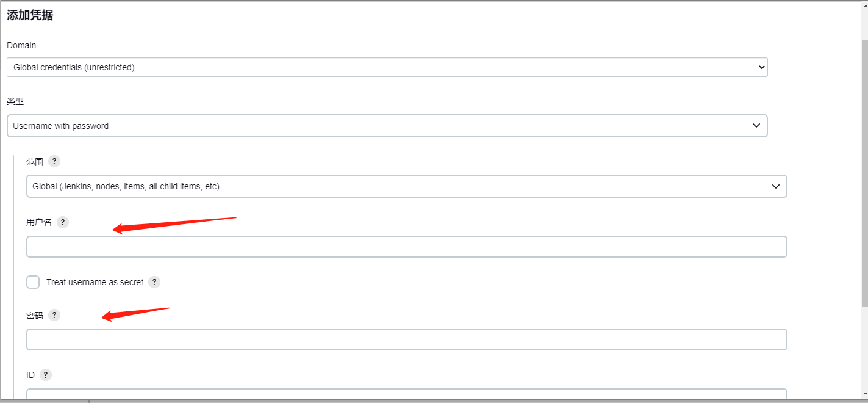Click the Treat username as secret label text
Viewport: 868px width, 403px height.
tap(95, 282)
